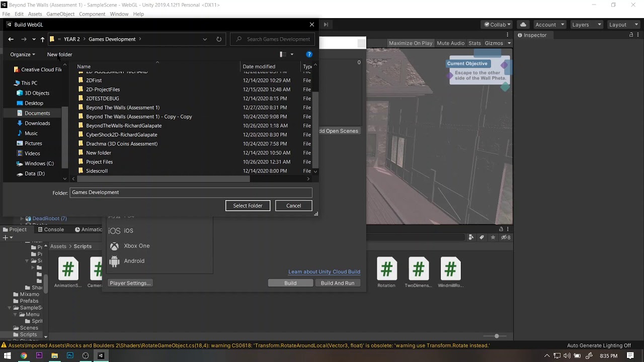The width and height of the screenshot is (644, 362).
Task: Click the warning icon in Unity status bar
Action: point(4,345)
